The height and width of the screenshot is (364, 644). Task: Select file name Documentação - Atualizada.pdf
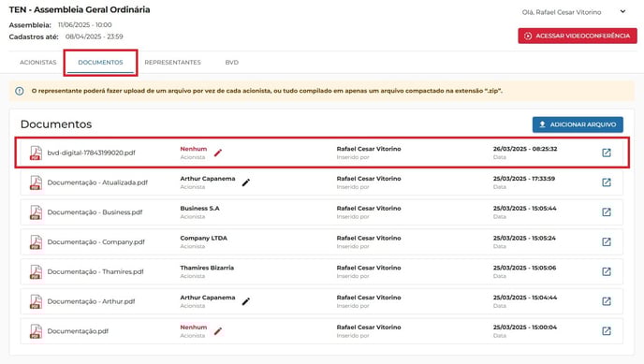(97, 182)
